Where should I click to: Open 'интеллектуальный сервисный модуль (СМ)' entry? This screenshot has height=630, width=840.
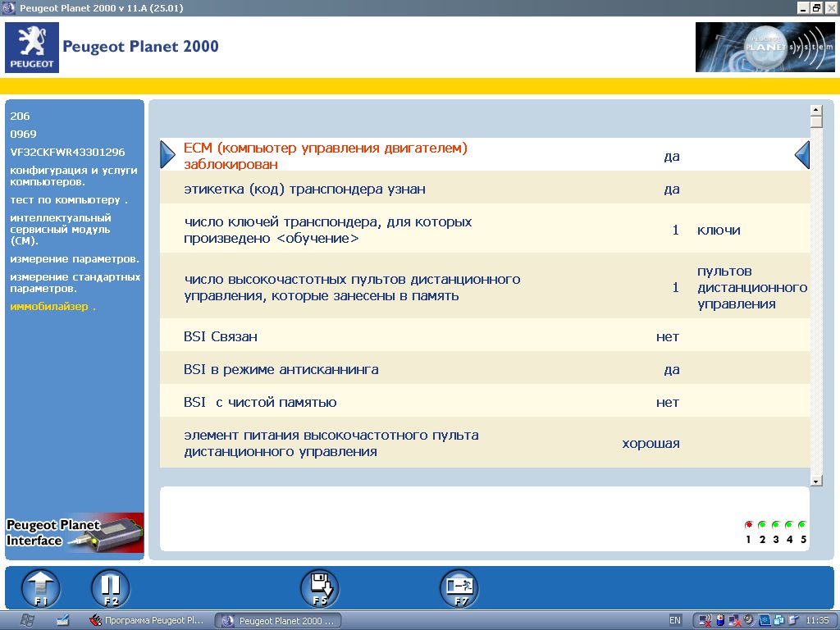[x=61, y=230]
